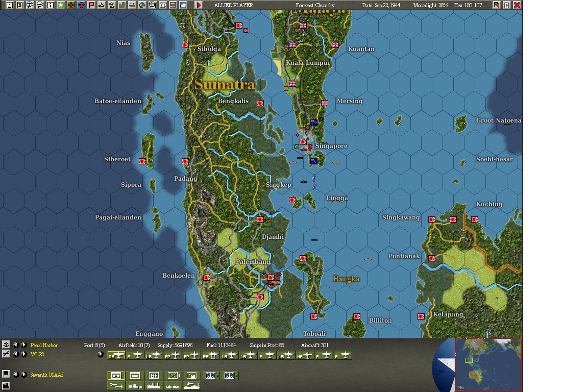This screenshot has height=392, width=588.
Task: Click the Japanese flag on Billiton island
Action: click(x=357, y=316)
